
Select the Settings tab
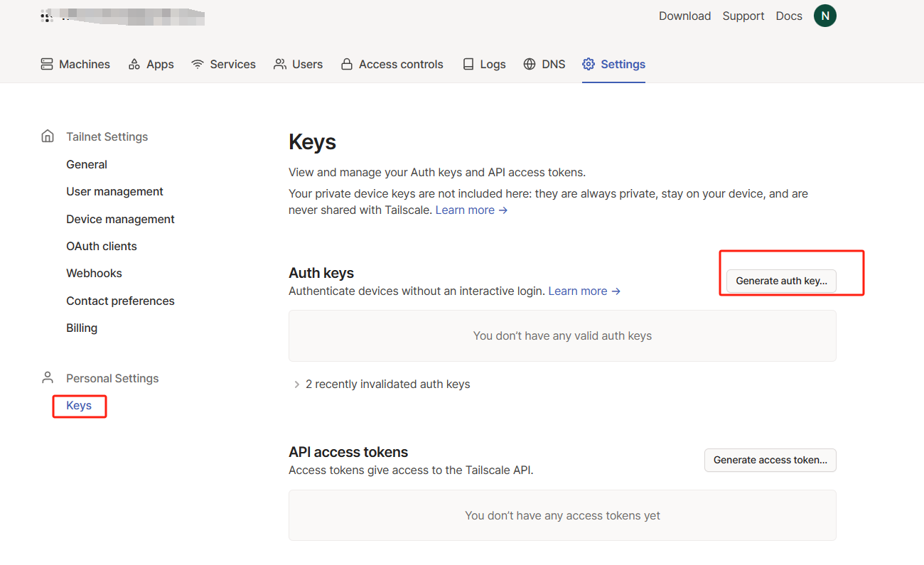click(x=613, y=64)
